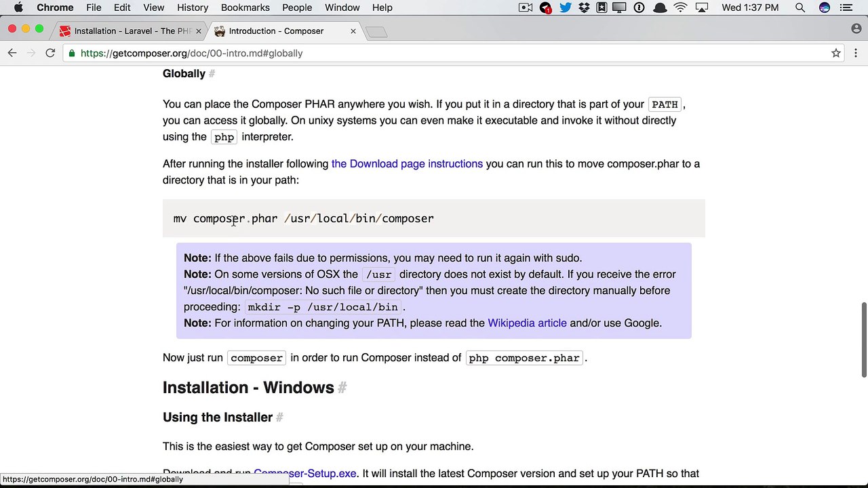Screen dimensions: 868x488
Task: Go back to the previous page
Action: click(x=12, y=53)
